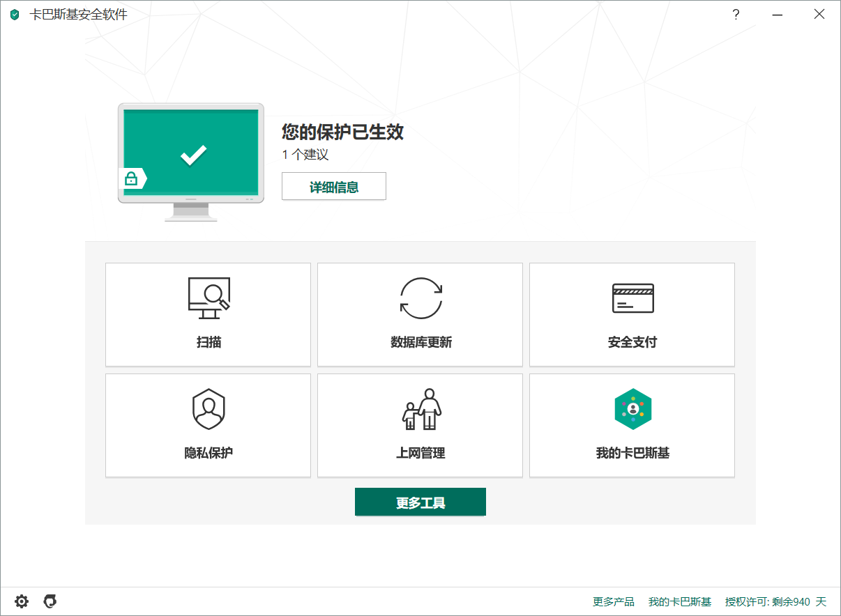Screen dimensions: 841x616
Task: Click the 授权许可 license remaining link
Action: tap(775, 601)
